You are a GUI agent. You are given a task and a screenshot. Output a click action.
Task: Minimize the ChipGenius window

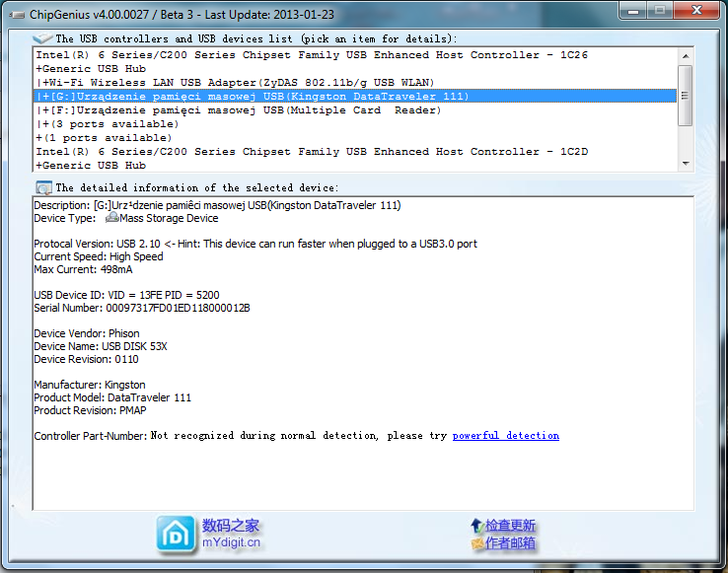(x=633, y=11)
